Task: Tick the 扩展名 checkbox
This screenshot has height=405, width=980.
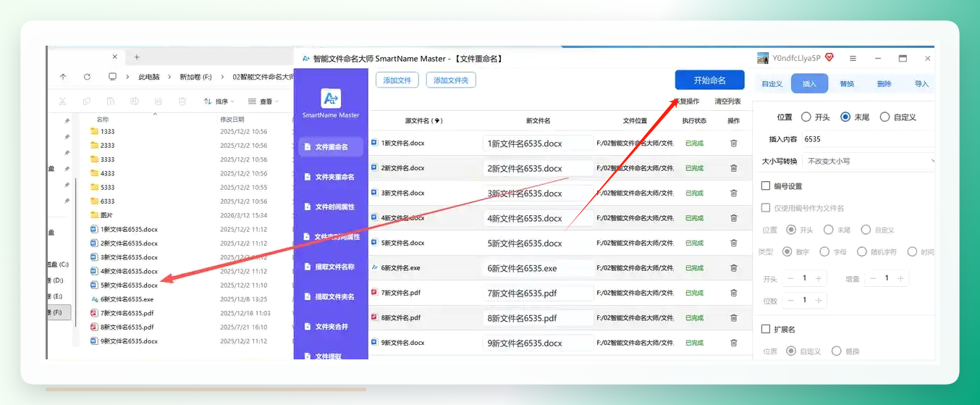Action: 766,329
